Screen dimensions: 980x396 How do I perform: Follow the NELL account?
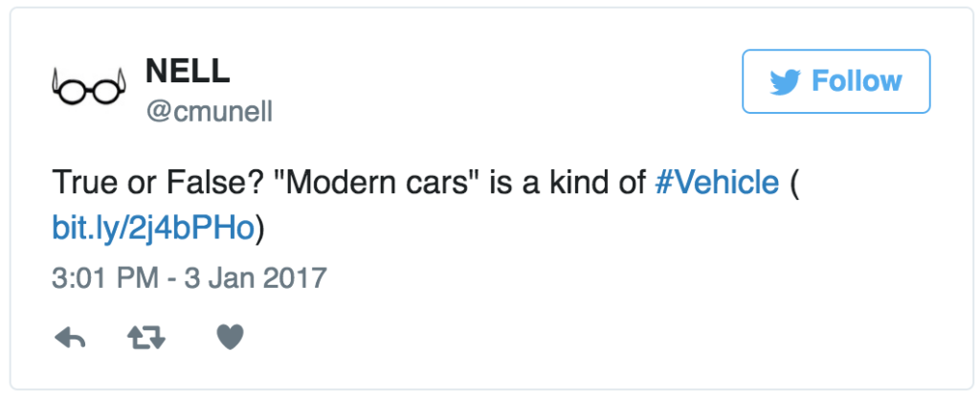836,81
